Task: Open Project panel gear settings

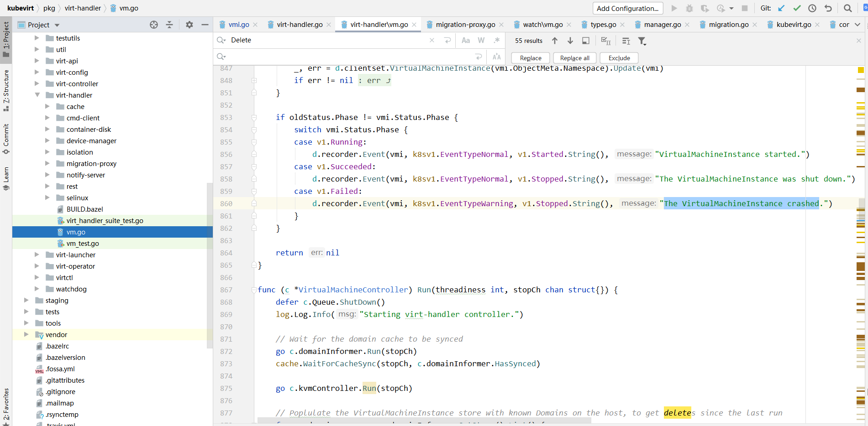Action: [x=189, y=25]
